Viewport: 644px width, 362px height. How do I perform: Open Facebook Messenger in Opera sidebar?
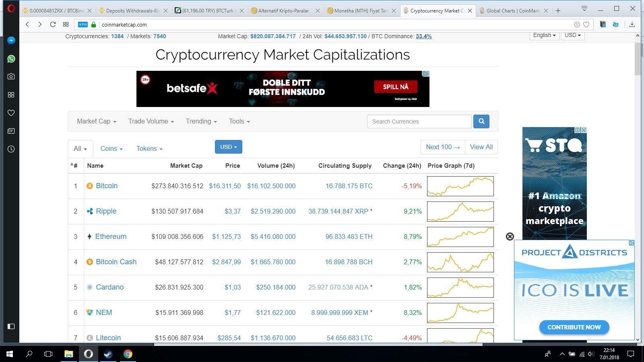(x=11, y=41)
